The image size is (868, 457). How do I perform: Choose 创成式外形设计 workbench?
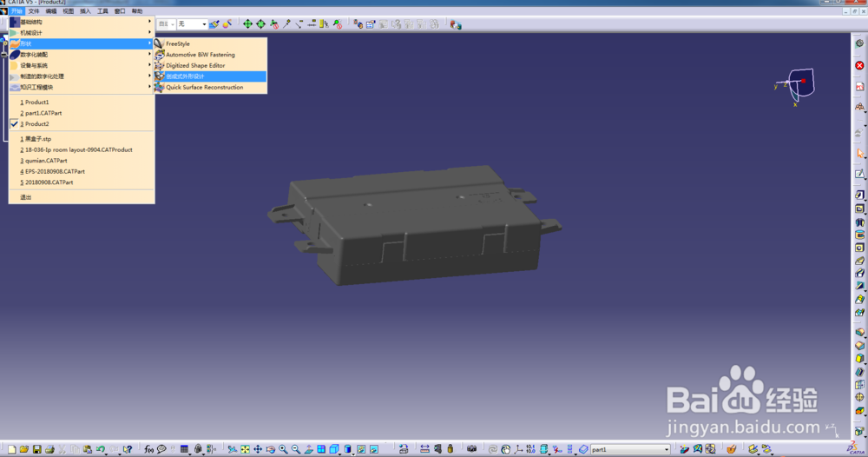coord(210,76)
